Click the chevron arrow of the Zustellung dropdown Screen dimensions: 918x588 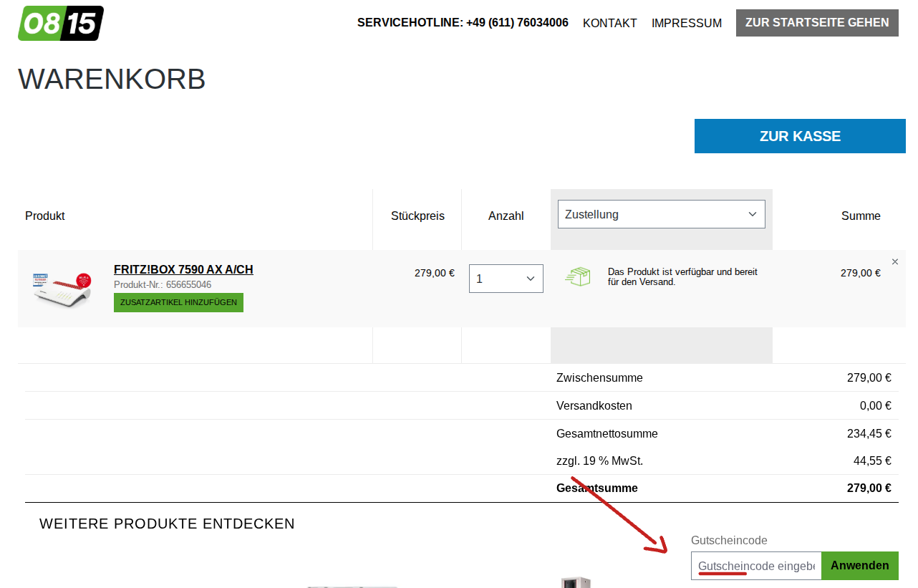click(x=752, y=214)
